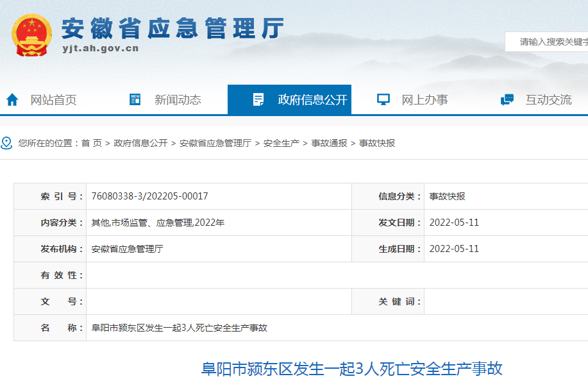Click the 名称 row label

[x=62, y=328]
